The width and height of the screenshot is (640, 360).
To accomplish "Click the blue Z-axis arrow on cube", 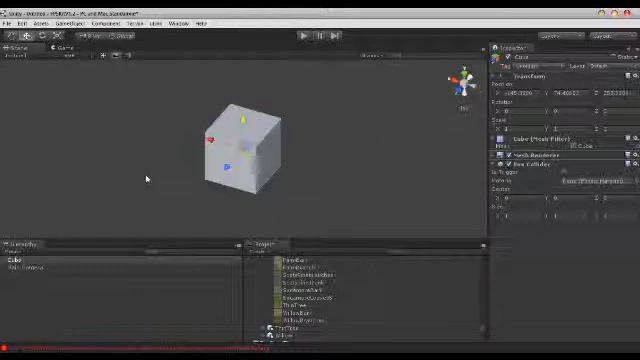I will coord(227,167).
